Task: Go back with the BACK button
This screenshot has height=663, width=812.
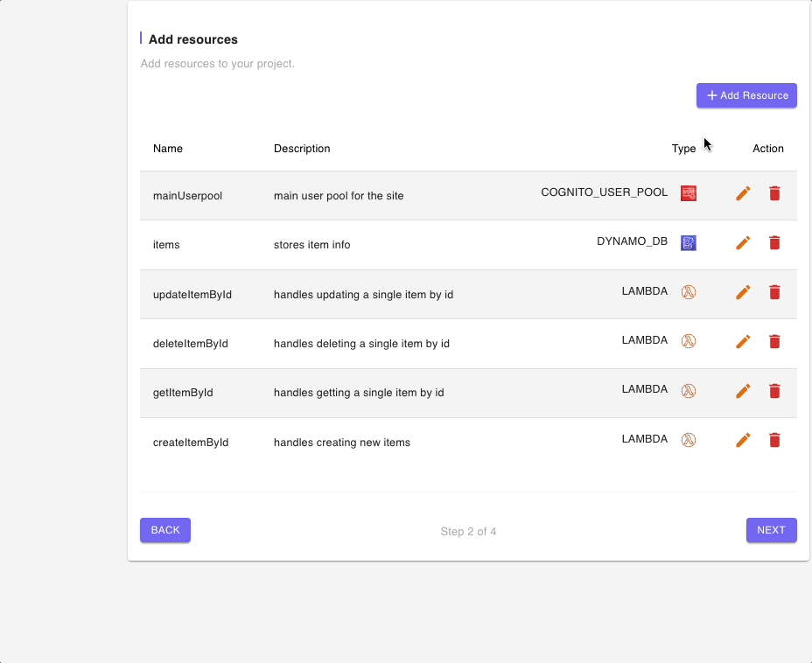Action: (x=165, y=530)
